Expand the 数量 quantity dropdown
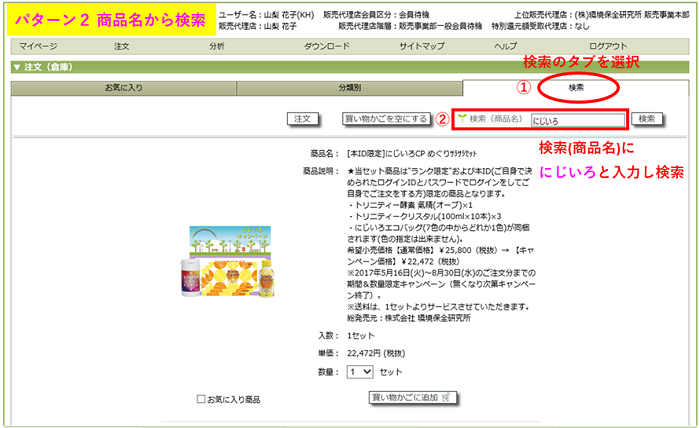The image size is (700, 428). point(359,371)
